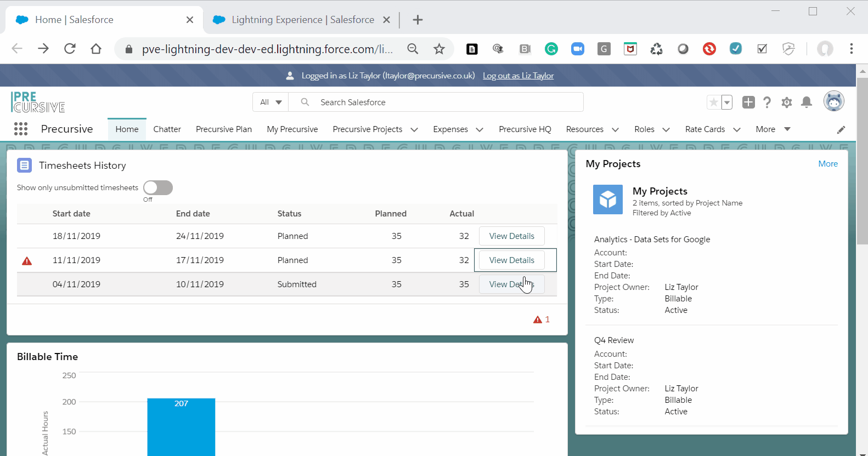
Task: View Details for the 18/11/2019 timesheet
Action: [x=512, y=236]
